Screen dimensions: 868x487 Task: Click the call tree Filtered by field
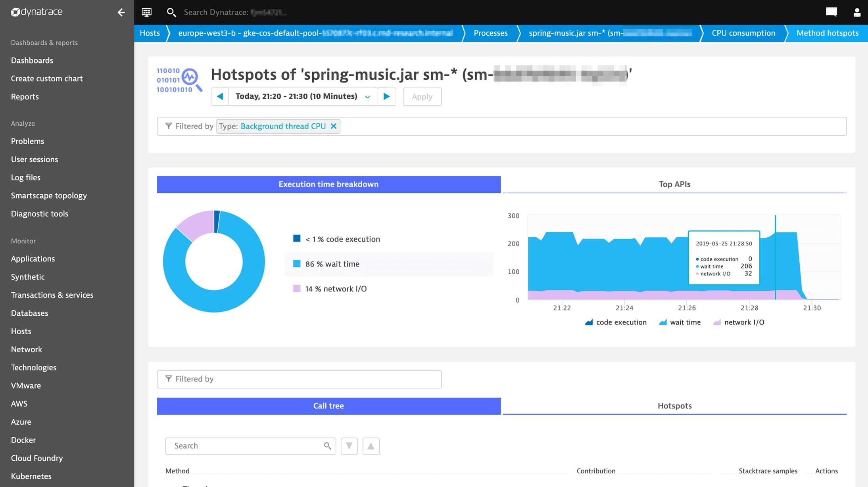pos(299,379)
